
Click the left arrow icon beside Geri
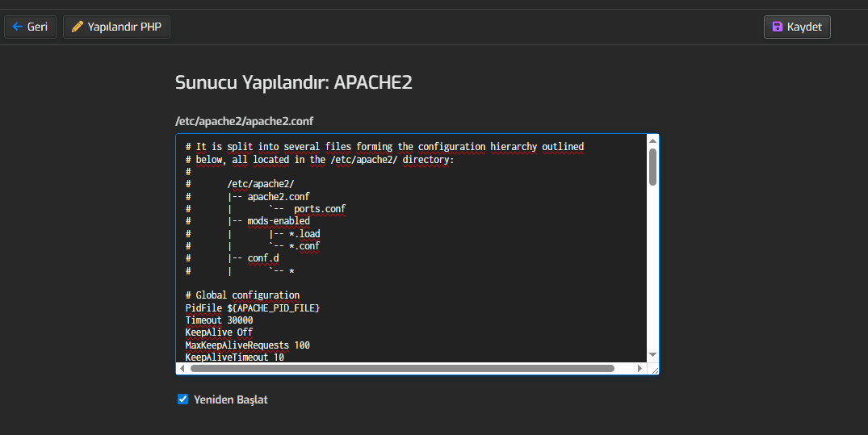(17, 27)
